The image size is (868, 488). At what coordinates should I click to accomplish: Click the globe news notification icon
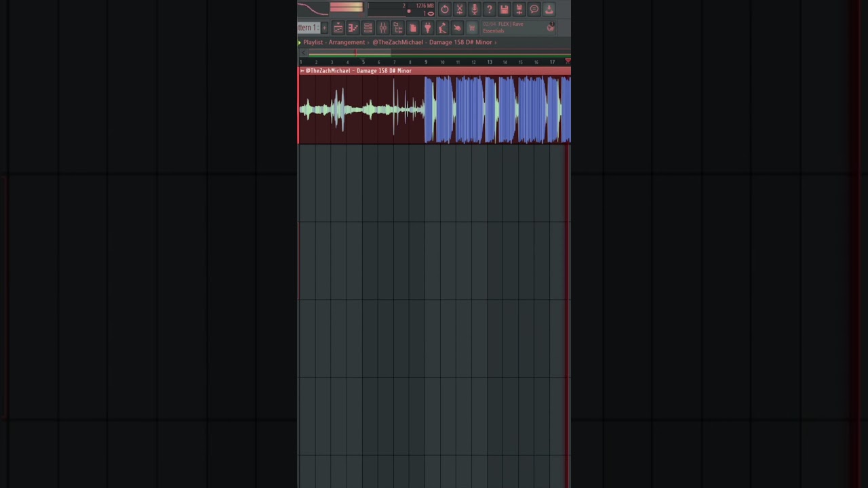[551, 27]
